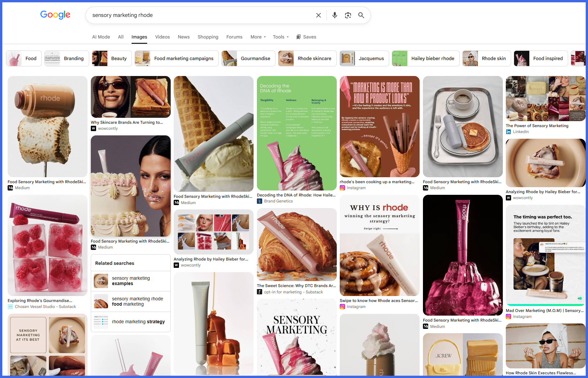This screenshot has height=378, width=588.
Task: Open related search sensory marketing examples
Action: pos(131,281)
